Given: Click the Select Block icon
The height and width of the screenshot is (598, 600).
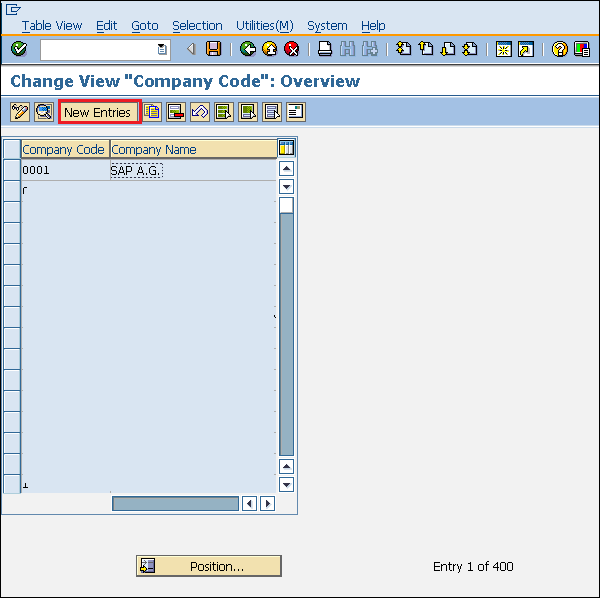Looking at the screenshot, I should [x=248, y=112].
